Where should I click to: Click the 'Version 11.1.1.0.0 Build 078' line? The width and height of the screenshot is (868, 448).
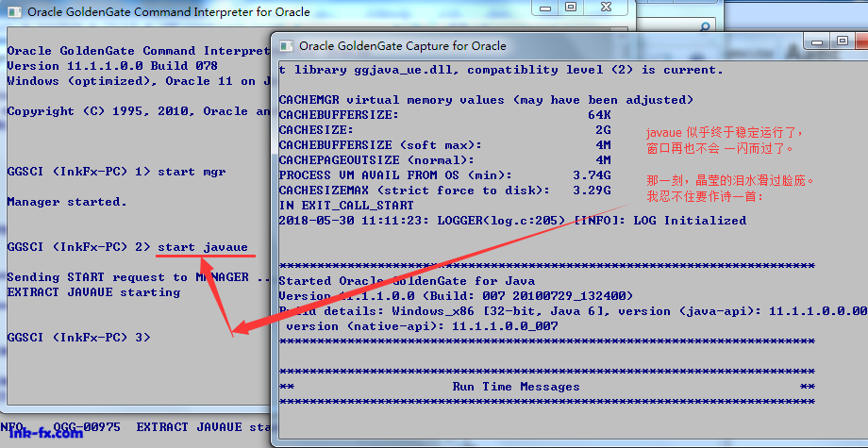pos(112,66)
